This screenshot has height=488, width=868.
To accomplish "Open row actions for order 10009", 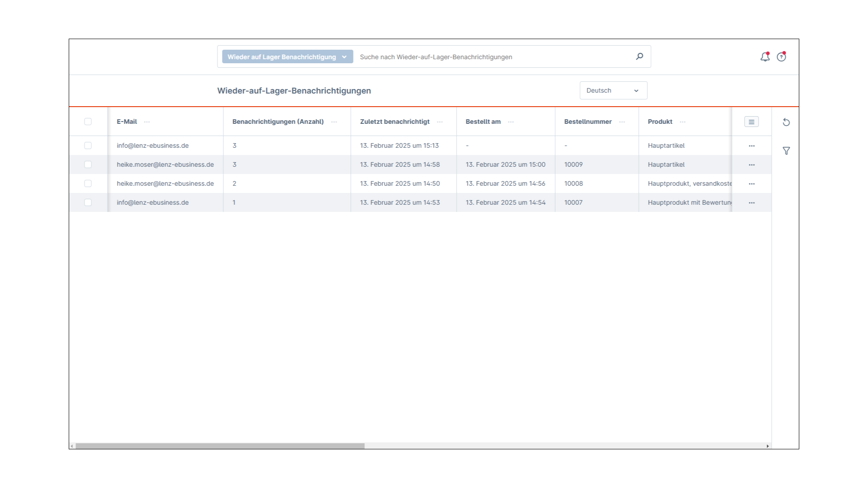I will [x=751, y=165].
